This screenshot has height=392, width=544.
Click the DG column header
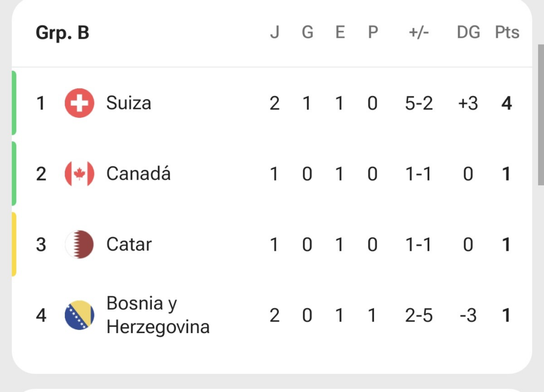(469, 32)
